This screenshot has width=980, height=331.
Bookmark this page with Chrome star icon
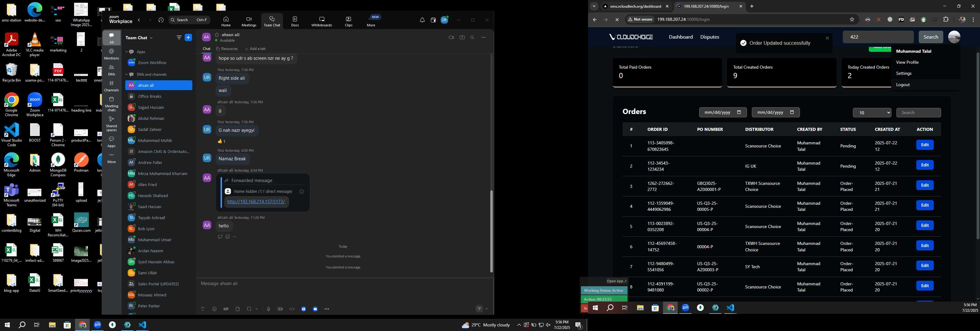(x=852, y=19)
